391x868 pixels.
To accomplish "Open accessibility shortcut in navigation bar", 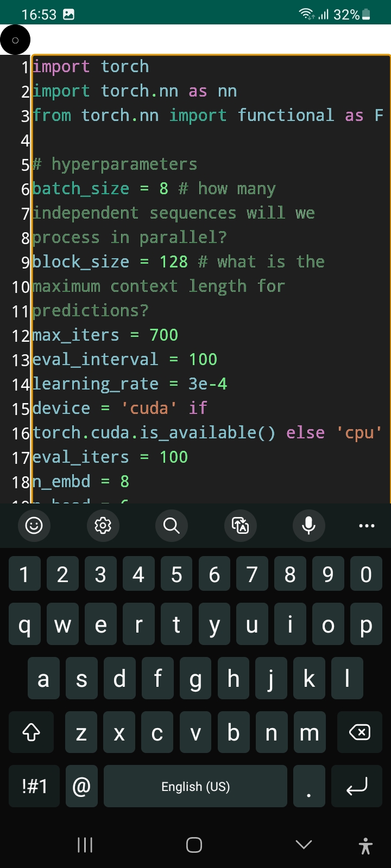I will 365,845.
